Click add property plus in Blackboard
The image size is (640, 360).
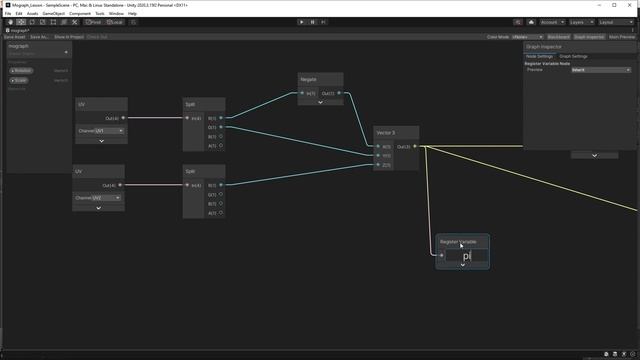[66, 52]
